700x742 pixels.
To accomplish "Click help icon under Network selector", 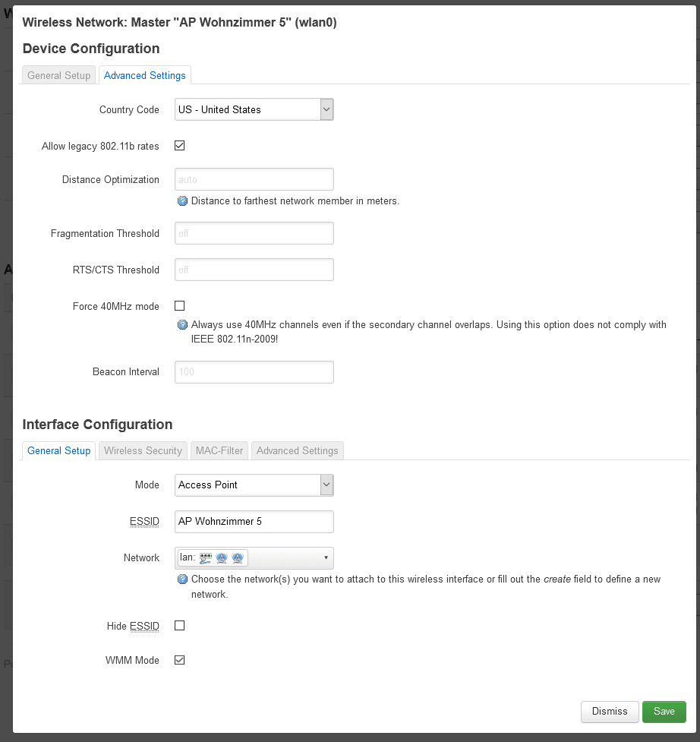I will click(x=182, y=579).
